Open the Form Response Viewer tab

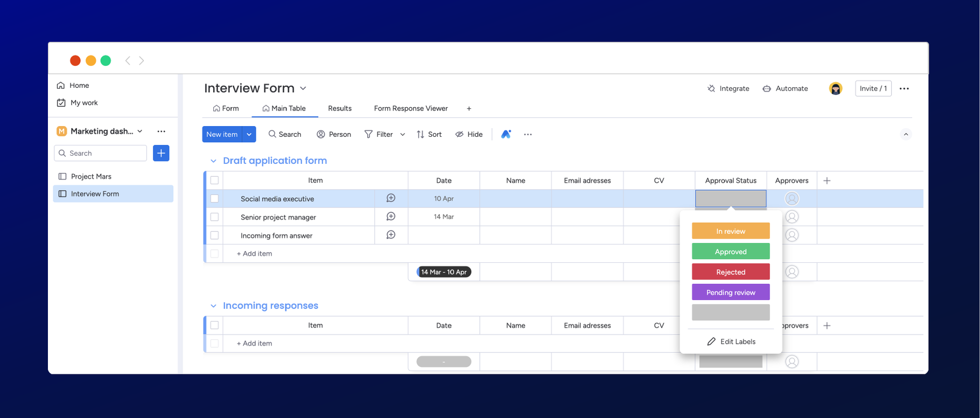[411, 108]
